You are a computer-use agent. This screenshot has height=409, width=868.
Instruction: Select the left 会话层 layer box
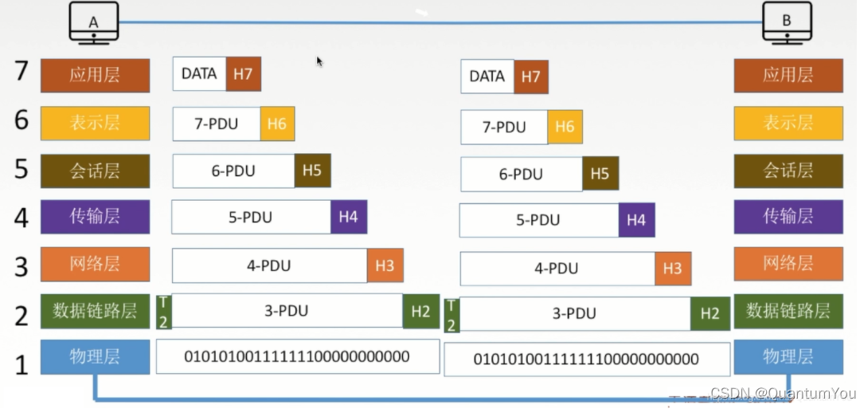tap(96, 171)
